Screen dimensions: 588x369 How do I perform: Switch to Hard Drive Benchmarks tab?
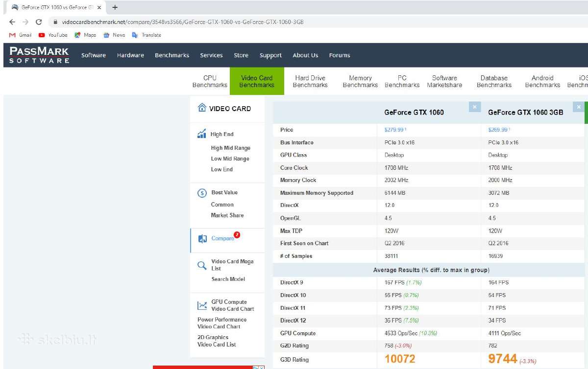point(310,81)
